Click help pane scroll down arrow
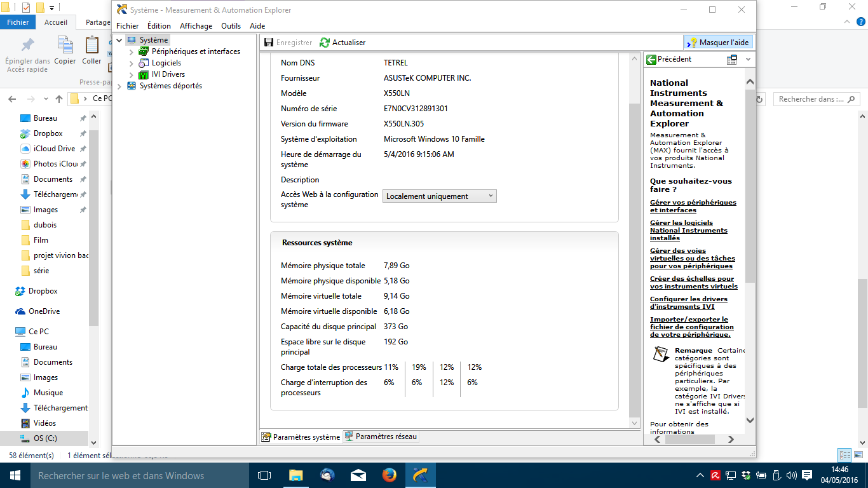This screenshot has height=488, width=868. click(x=750, y=420)
